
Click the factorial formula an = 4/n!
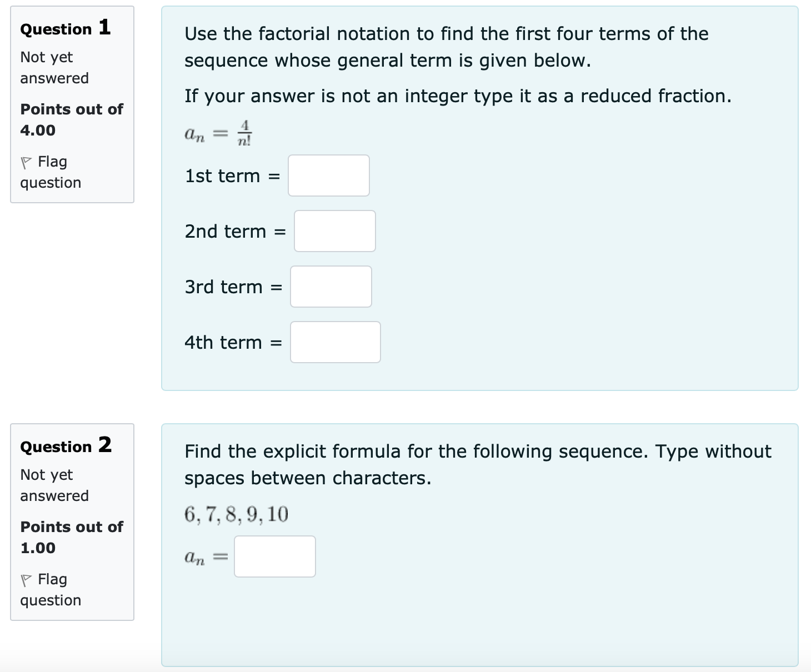(x=217, y=132)
